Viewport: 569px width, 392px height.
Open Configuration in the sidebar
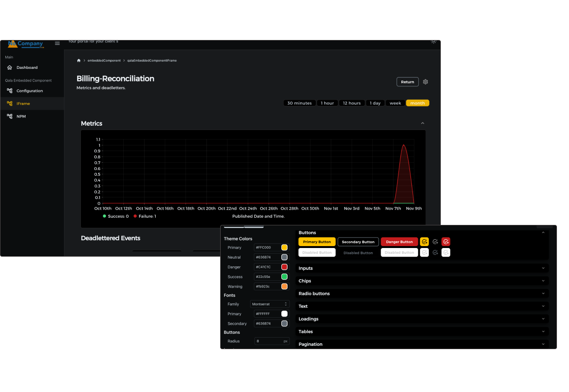(x=32, y=91)
